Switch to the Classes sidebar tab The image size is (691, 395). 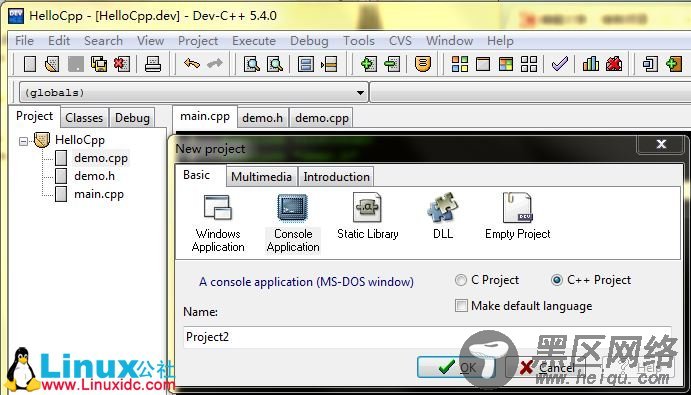click(x=84, y=118)
